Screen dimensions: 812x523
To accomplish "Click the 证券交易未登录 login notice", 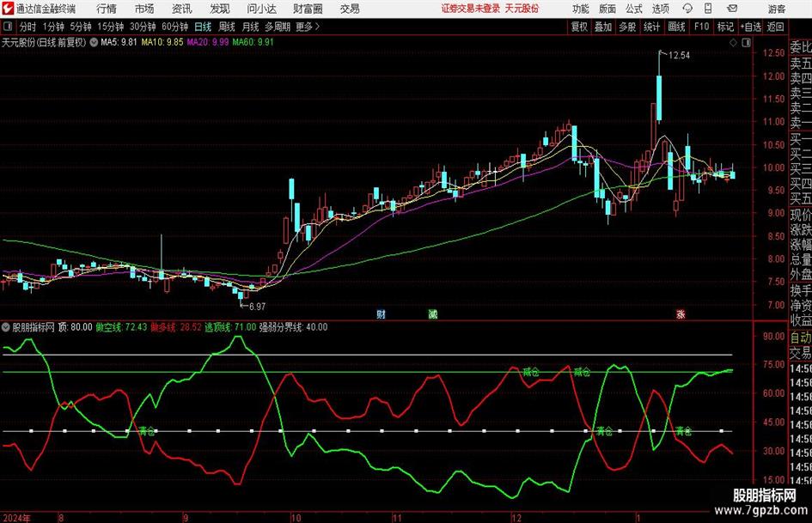I will [471, 9].
